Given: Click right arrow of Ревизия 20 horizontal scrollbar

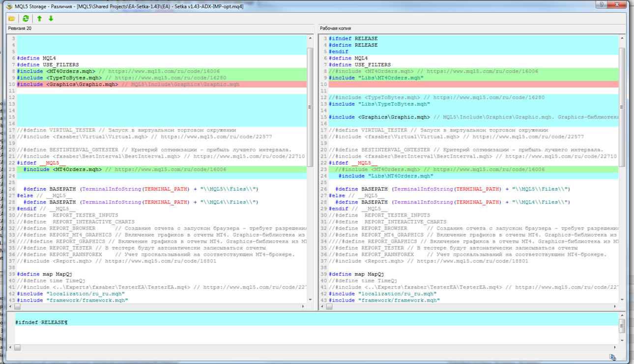Looking at the screenshot, I should (303, 307).
